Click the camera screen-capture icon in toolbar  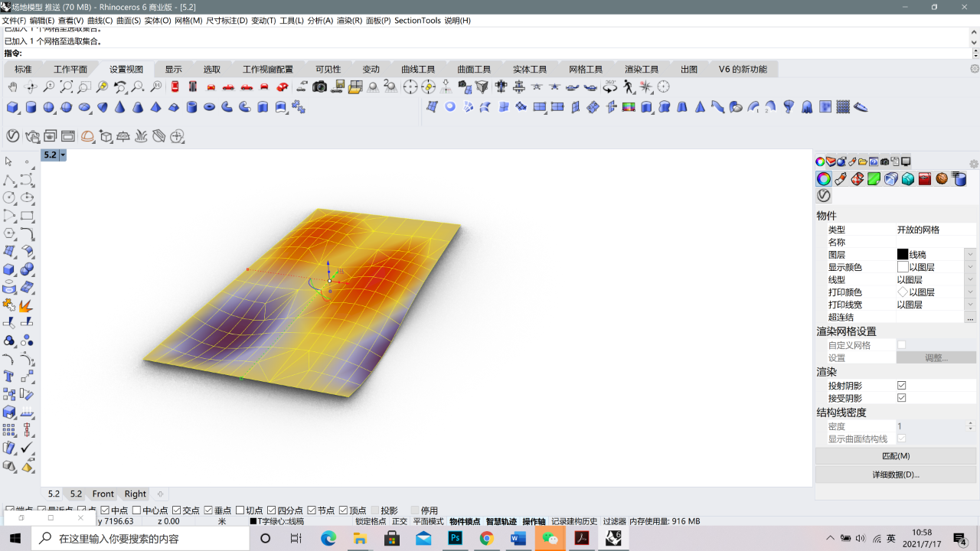[320, 87]
